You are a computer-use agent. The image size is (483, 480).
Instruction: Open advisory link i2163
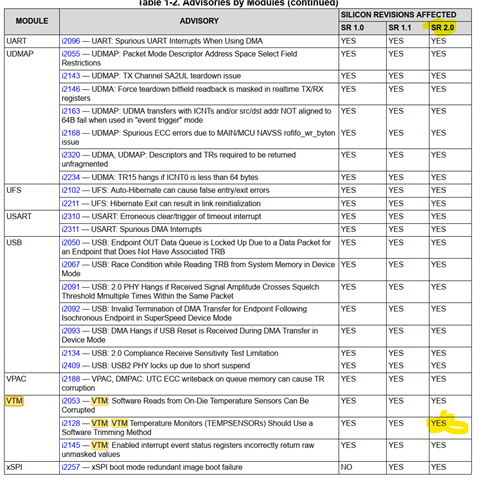71,111
